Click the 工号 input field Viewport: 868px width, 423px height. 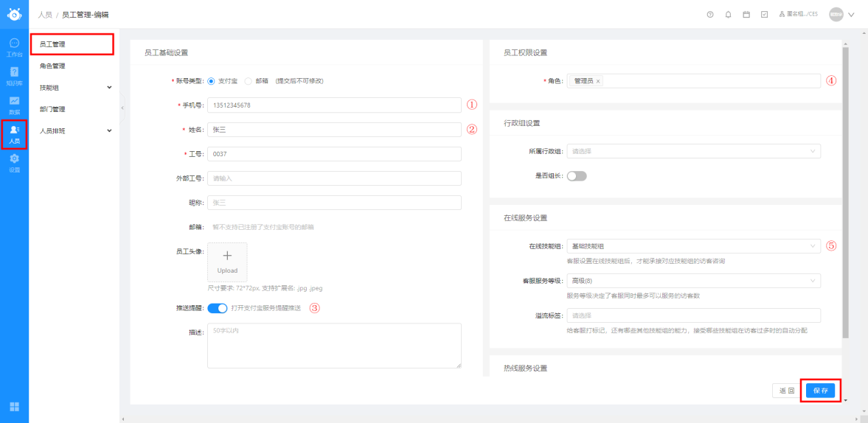(x=334, y=154)
